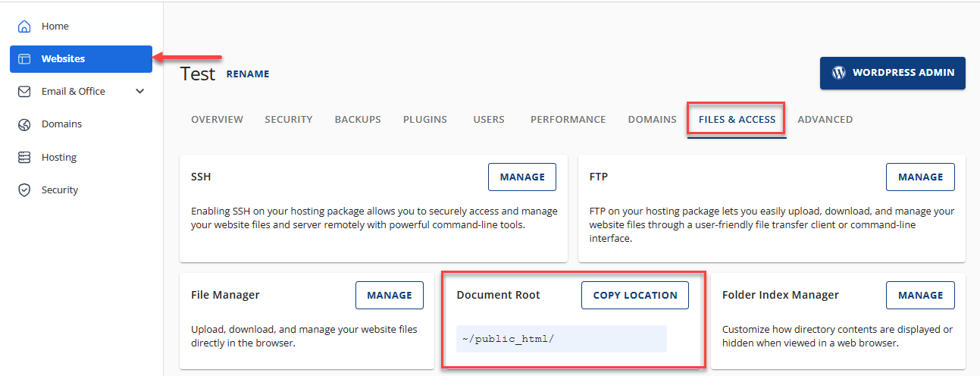
Task: Open the Security tab
Action: [288, 120]
